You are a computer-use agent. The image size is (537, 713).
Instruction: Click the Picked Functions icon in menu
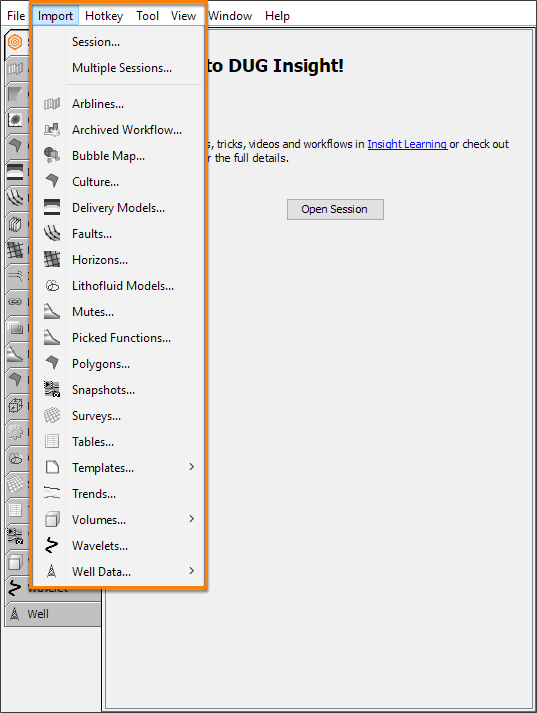[x=52, y=337]
